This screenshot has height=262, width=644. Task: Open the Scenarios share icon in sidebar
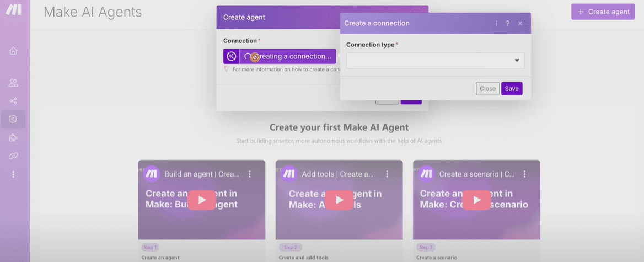[13, 101]
